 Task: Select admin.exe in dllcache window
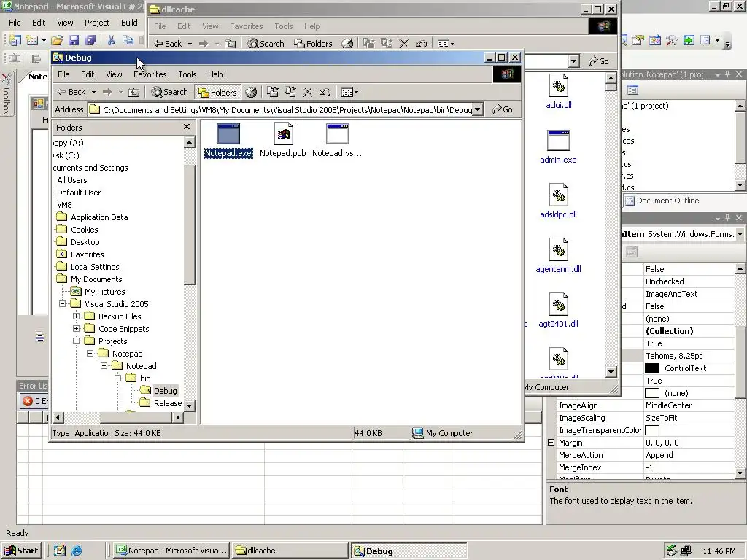click(558, 147)
